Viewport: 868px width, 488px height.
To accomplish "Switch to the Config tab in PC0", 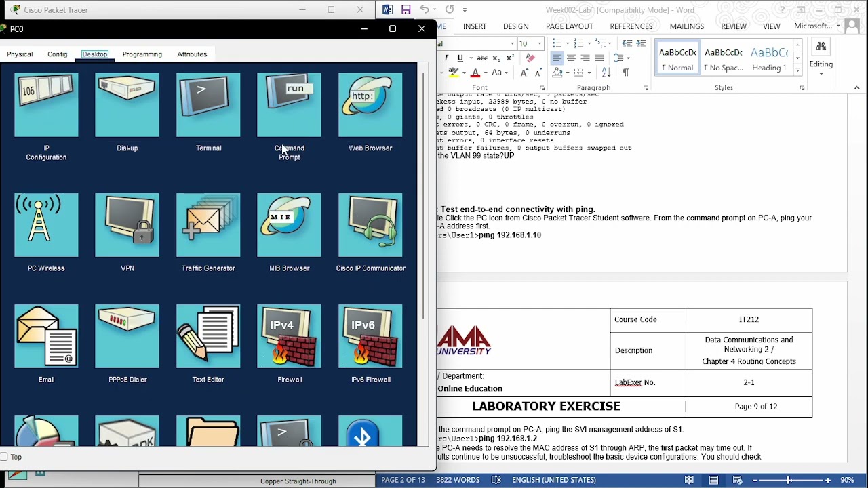I will (x=58, y=54).
